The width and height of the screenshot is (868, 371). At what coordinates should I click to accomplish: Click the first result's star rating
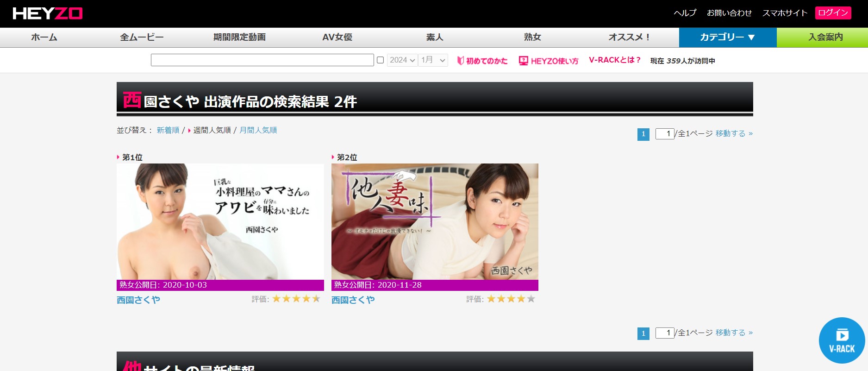(296, 299)
